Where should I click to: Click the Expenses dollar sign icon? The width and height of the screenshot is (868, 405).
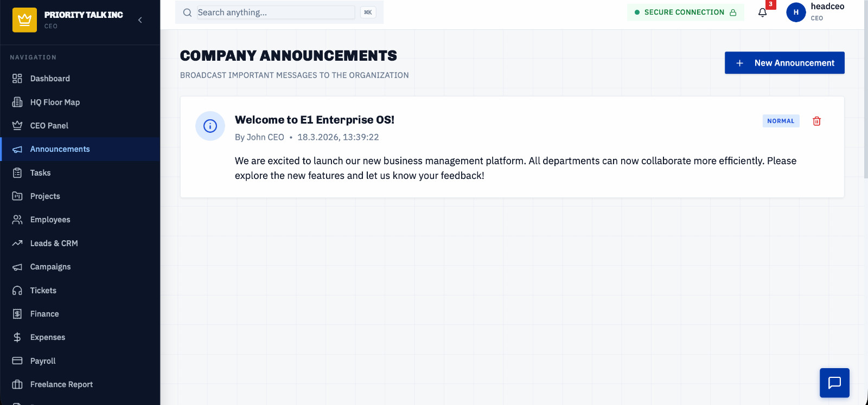click(x=17, y=337)
